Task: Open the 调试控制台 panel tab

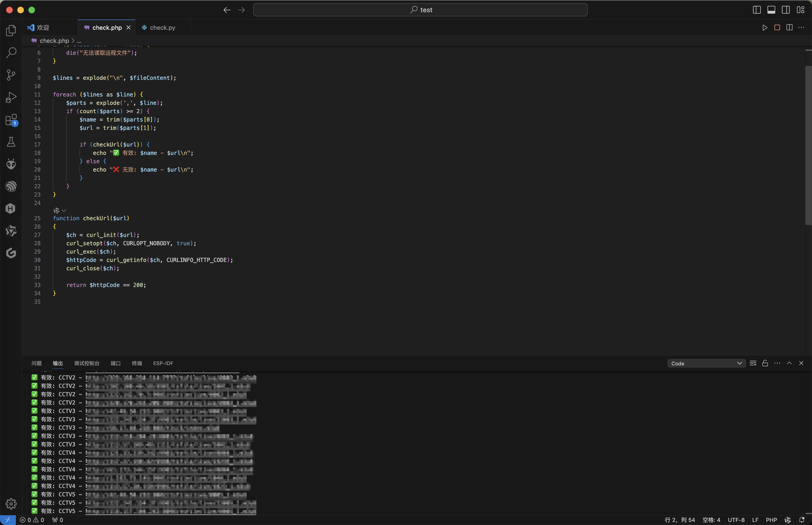Action: pos(87,363)
